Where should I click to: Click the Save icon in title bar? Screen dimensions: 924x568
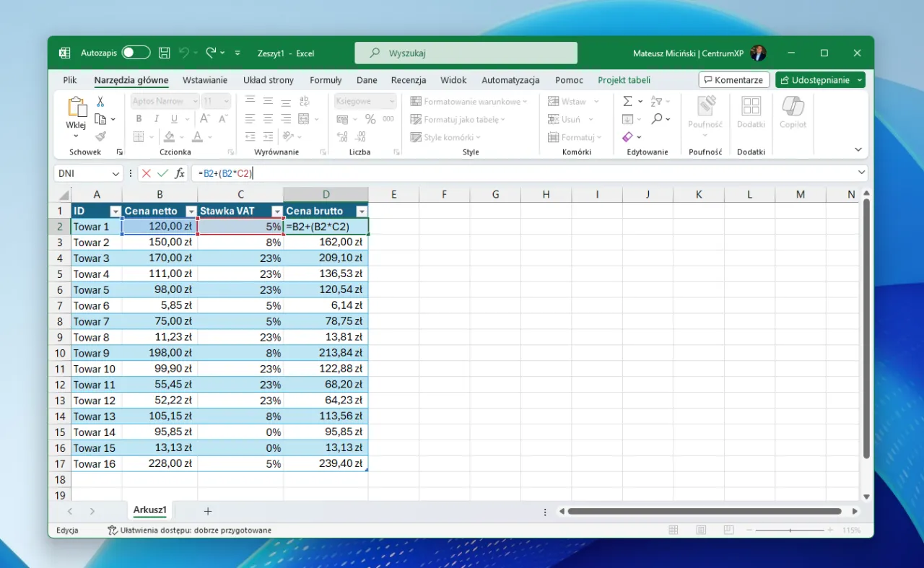[x=165, y=53]
